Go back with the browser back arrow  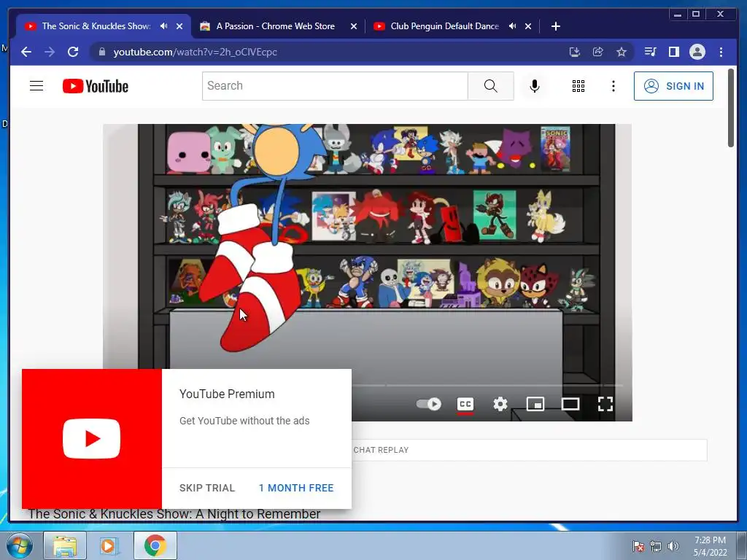point(26,52)
